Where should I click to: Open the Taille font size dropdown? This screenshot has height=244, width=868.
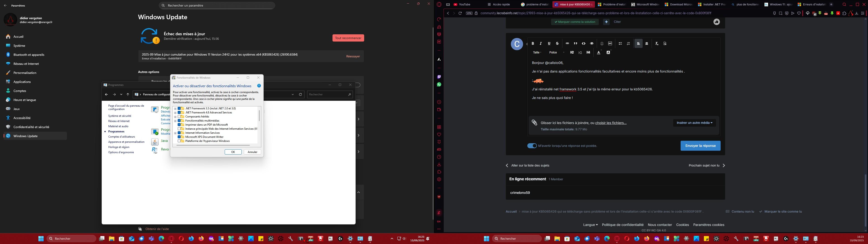(537, 52)
